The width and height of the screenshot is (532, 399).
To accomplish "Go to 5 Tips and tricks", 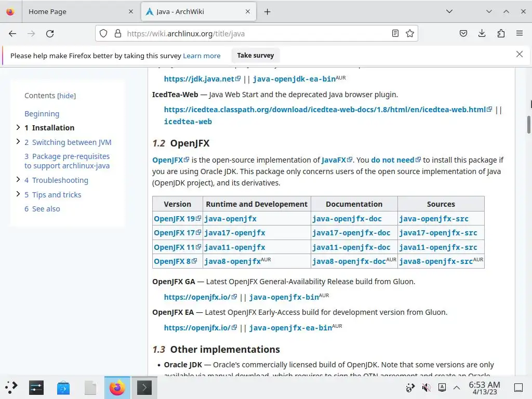I will [x=53, y=195].
